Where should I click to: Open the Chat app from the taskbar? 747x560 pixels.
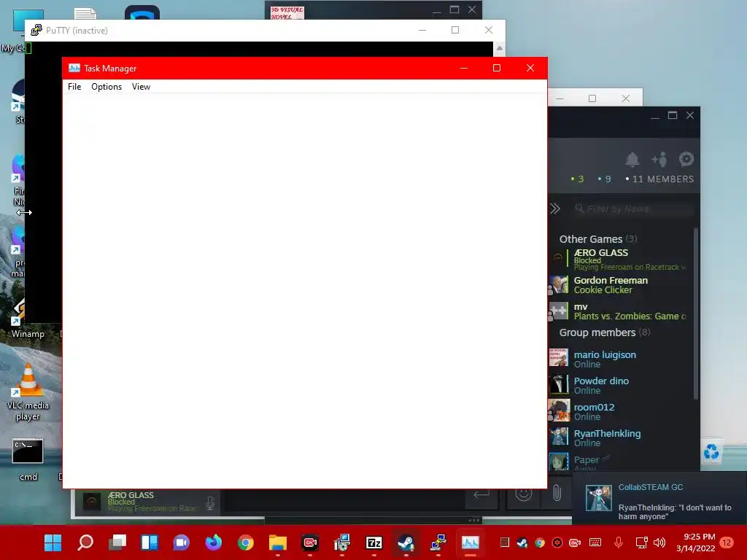tap(181, 542)
